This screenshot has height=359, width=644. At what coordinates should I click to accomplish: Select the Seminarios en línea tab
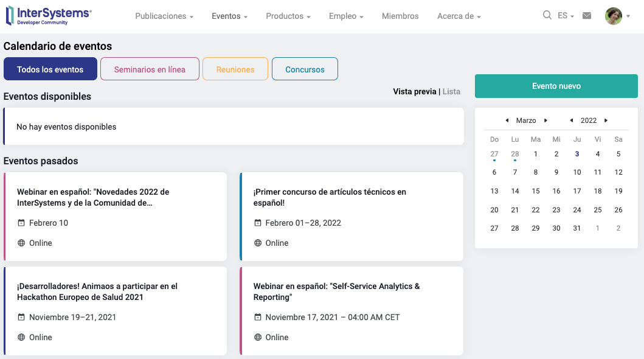(150, 69)
